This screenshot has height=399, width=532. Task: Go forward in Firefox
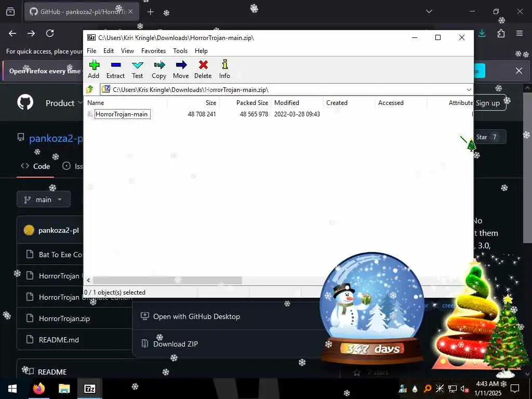[31, 33]
